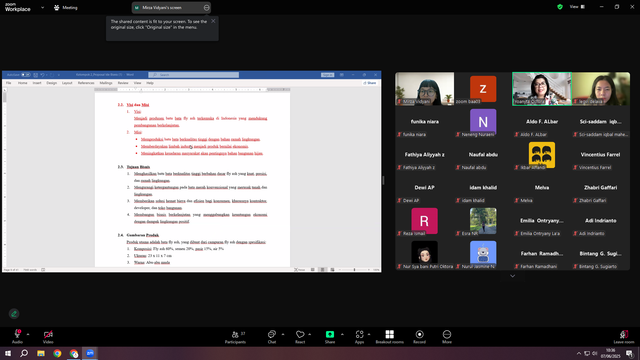
Task: Open the More options icon
Action: click(447, 334)
